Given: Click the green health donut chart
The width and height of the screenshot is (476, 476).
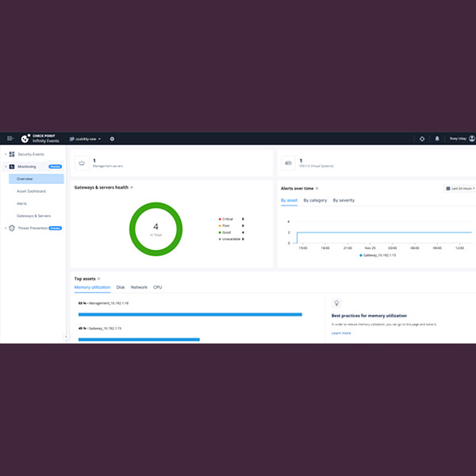Looking at the screenshot, I should (155, 229).
